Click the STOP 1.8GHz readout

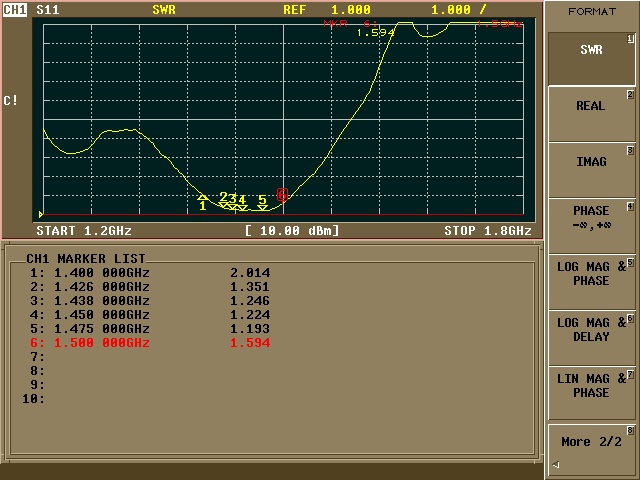[x=488, y=231]
